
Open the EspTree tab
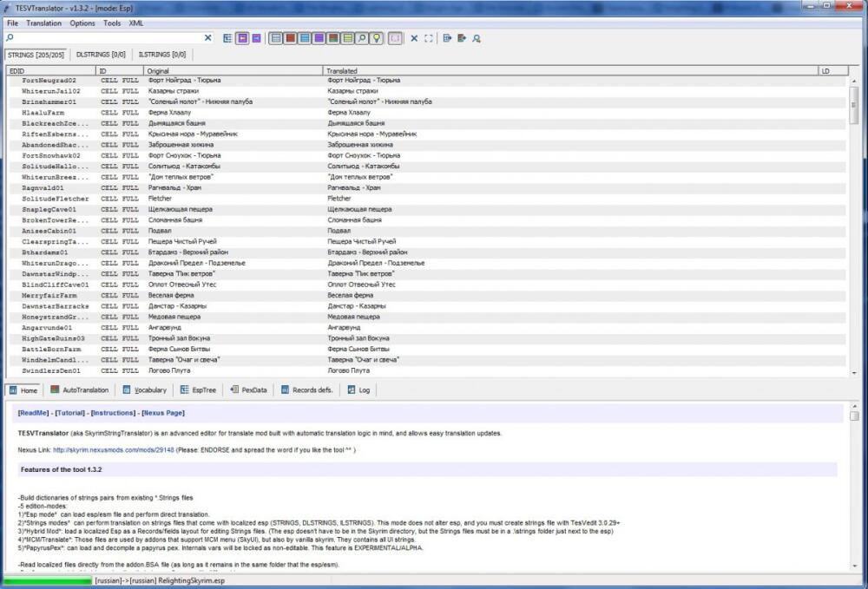(198, 389)
